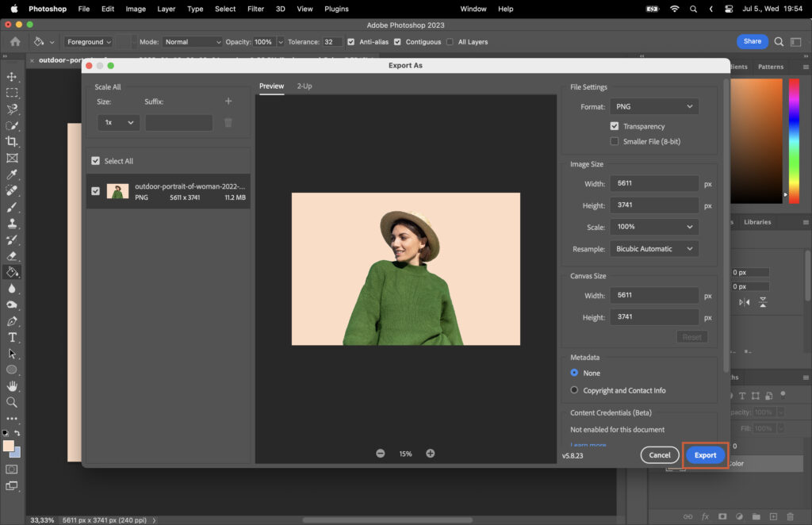
Task: Switch to the 2-Up preview tab
Action: [304, 86]
